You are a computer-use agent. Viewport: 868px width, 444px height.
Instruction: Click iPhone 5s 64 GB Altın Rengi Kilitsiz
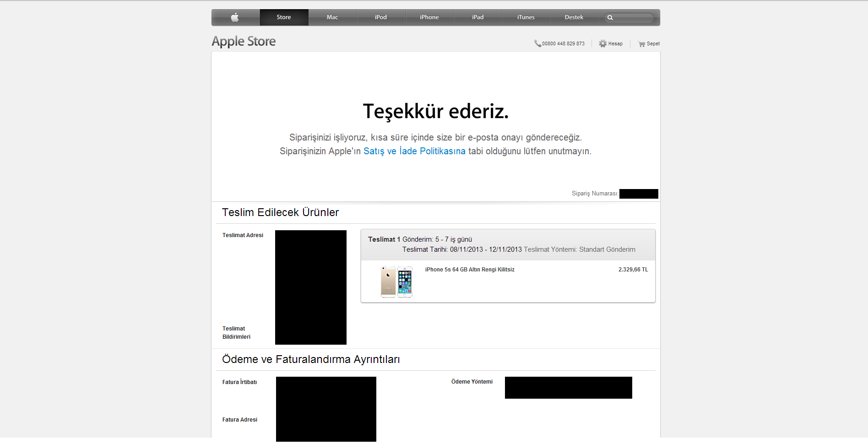pos(470,270)
